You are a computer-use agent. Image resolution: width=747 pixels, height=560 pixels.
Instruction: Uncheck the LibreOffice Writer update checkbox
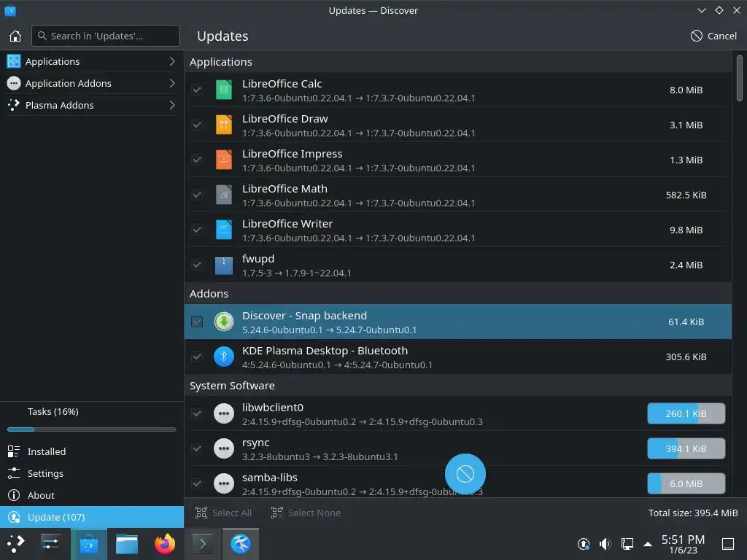pyautogui.click(x=197, y=230)
